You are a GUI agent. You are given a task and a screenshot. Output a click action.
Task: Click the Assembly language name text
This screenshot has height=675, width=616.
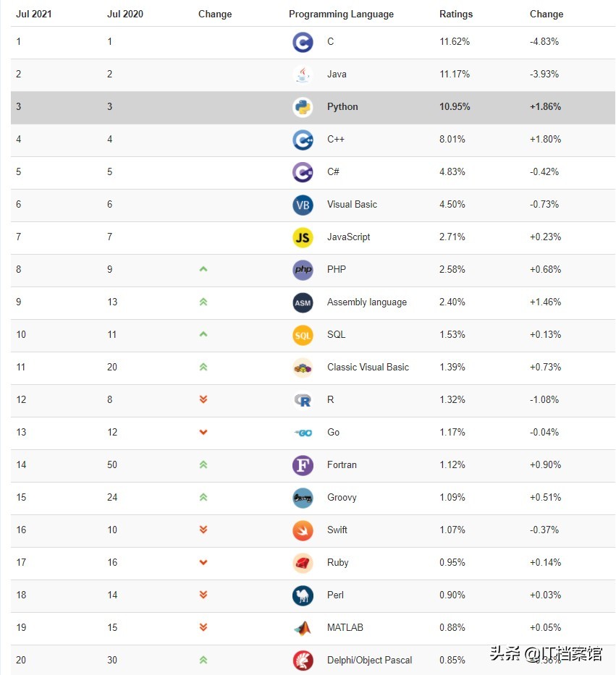pyautogui.click(x=366, y=302)
